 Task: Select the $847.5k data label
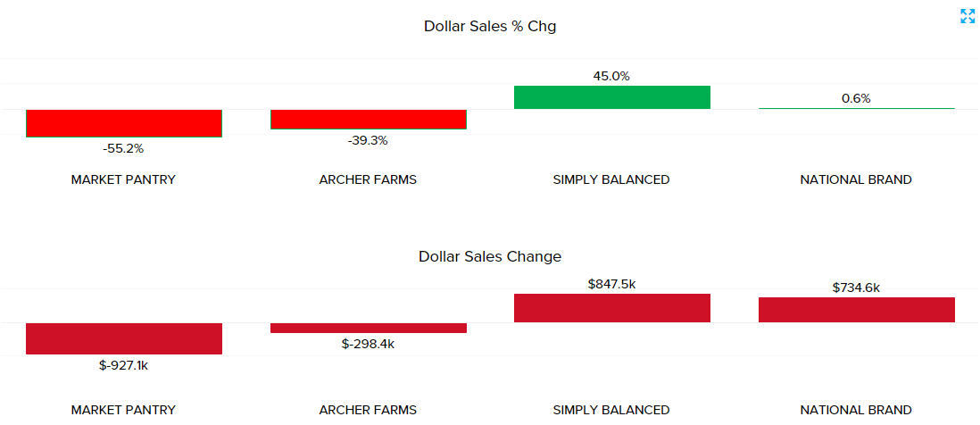coord(611,284)
